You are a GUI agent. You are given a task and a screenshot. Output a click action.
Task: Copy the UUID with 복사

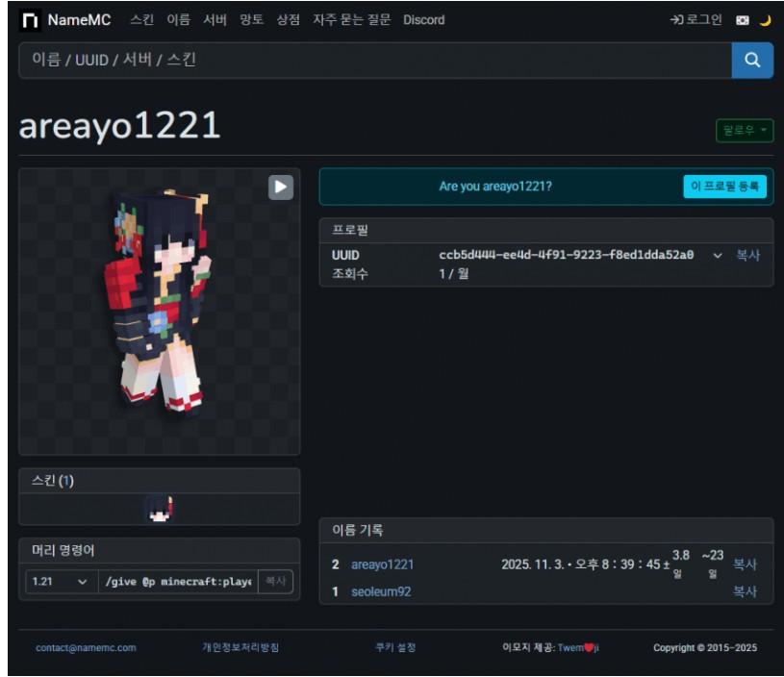[747, 256]
